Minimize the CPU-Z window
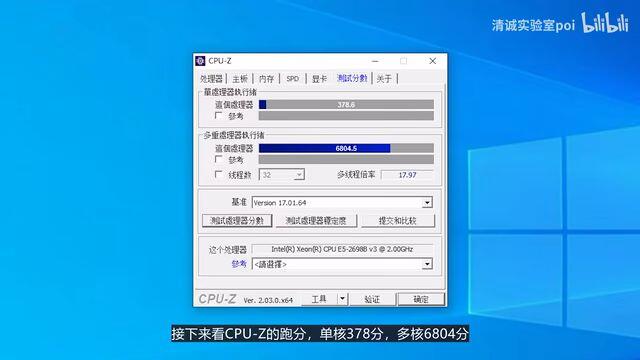Screen dimensions: 640x360 [x=375, y=61]
